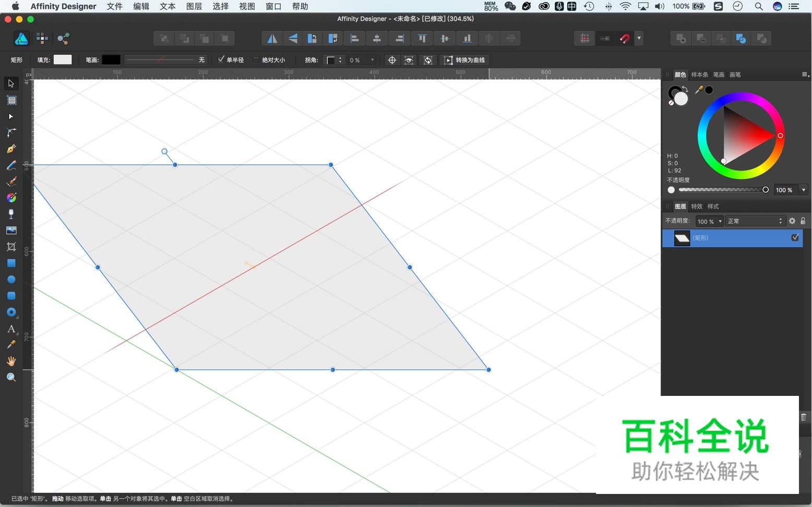Select the Hand view tool

(x=11, y=361)
